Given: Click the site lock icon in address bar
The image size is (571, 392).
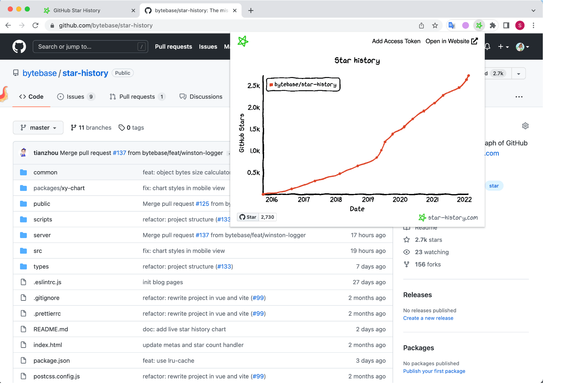Looking at the screenshot, I should (52, 25).
